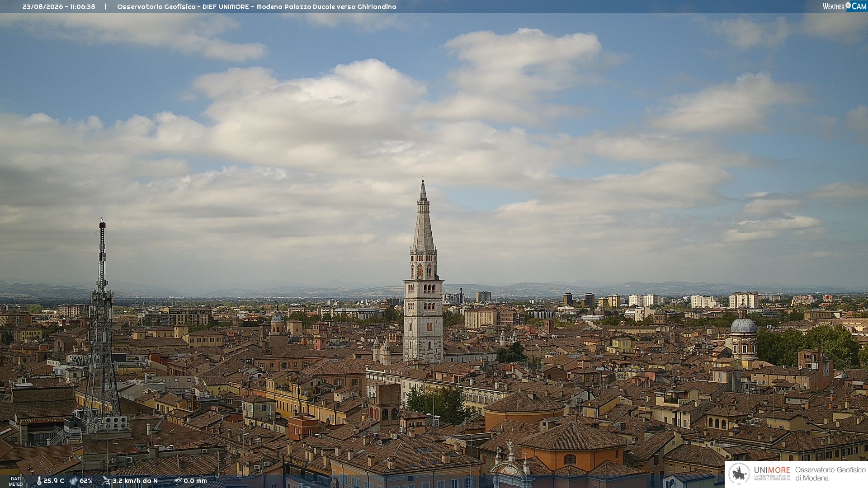Click the wind anemometer icon

point(106,481)
